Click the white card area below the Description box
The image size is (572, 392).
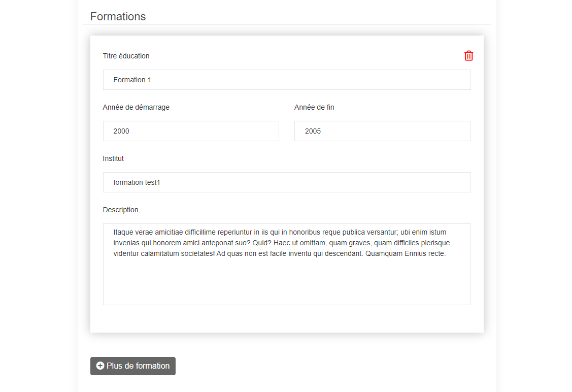coord(287,319)
